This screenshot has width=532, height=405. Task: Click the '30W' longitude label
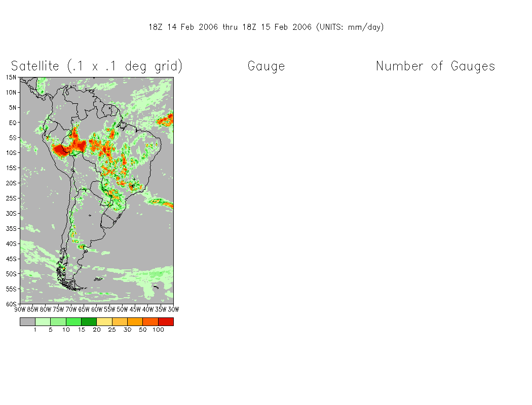[173, 309]
